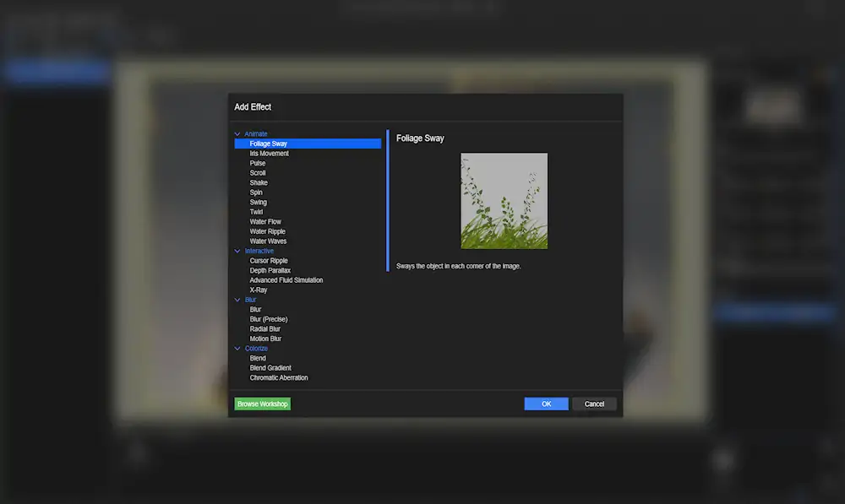Image resolution: width=845 pixels, height=504 pixels.
Task: Click the effect list scrollbar
Action: (388, 200)
